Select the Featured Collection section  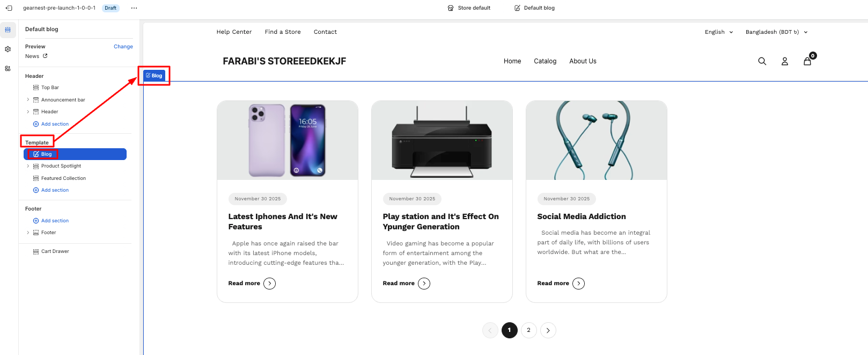[63, 178]
